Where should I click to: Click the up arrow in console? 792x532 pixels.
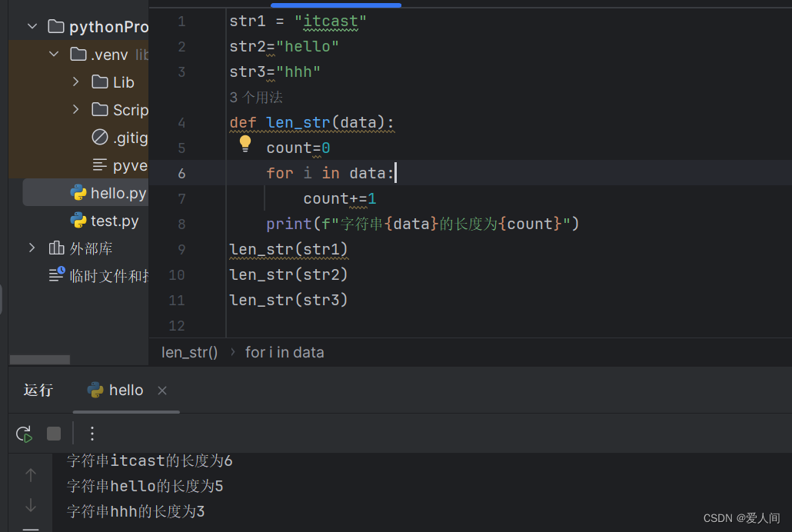31,475
